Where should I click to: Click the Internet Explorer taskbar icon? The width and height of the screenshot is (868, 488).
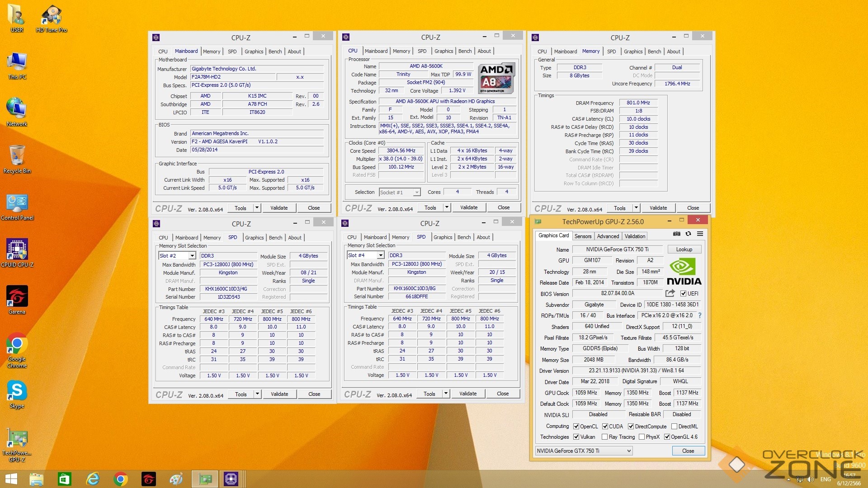pyautogui.click(x=93, y=479)
